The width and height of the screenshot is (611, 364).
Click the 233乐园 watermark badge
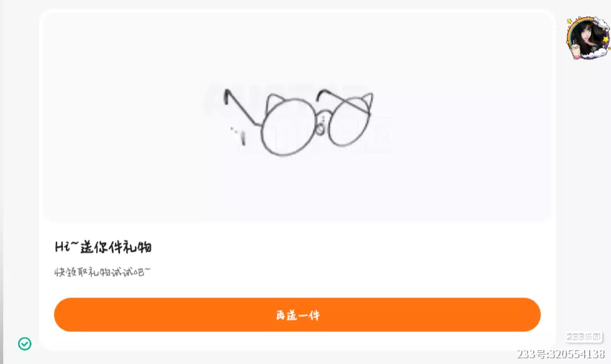(x=584, y=337)
